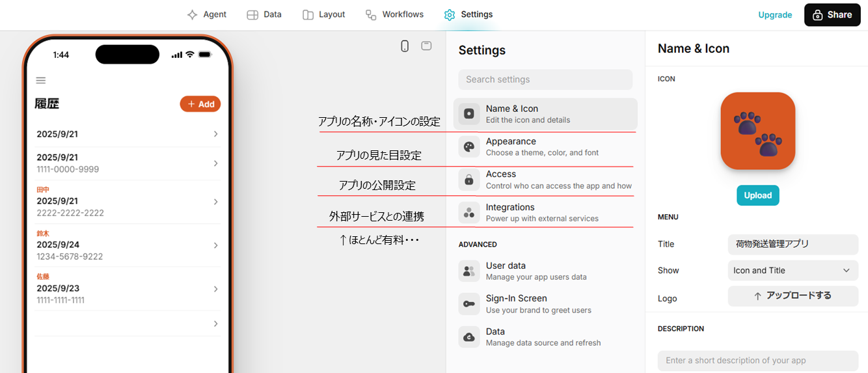The width and height of the screenshot is (868, 373).
Task: Click the 2025/9/23 date text
Action: (x=58, y=288)
